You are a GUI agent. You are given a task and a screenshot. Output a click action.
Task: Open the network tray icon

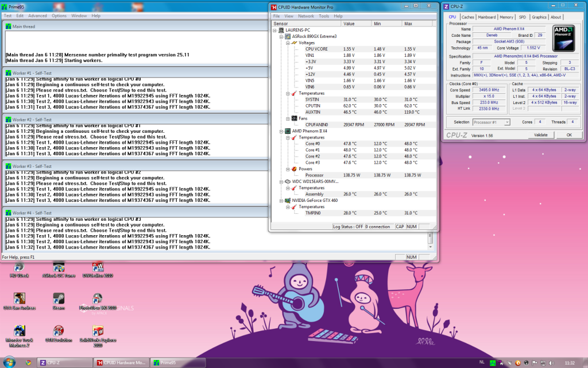[x=543, y=363]
